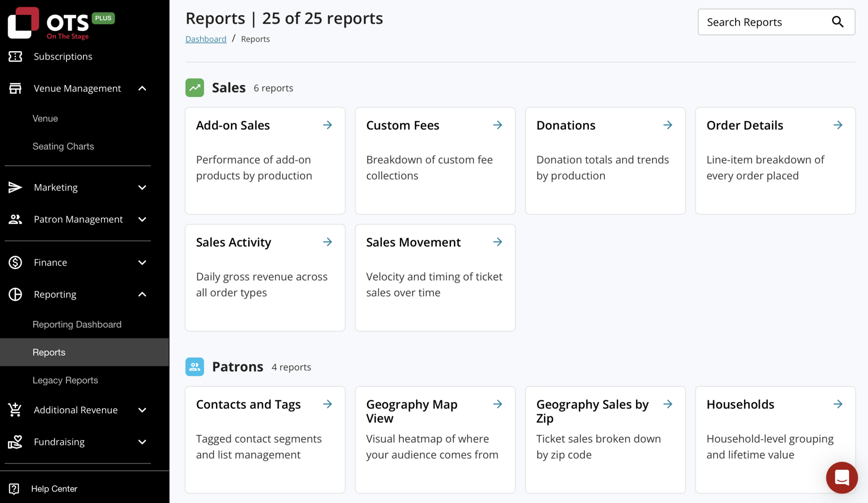Click 'Reports' text in breadcrumb
The height and width of the screenshot is (503, 868).
[x=255, y=39]
